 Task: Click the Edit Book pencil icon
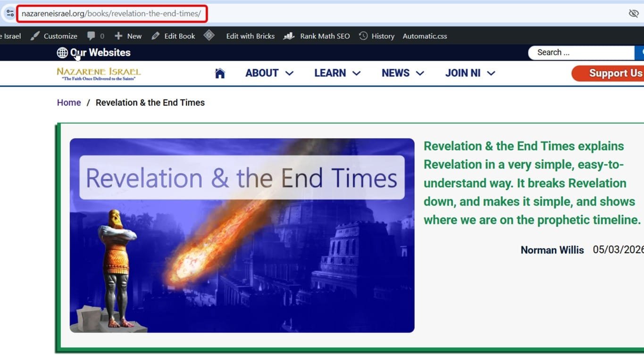coord(156,36)
